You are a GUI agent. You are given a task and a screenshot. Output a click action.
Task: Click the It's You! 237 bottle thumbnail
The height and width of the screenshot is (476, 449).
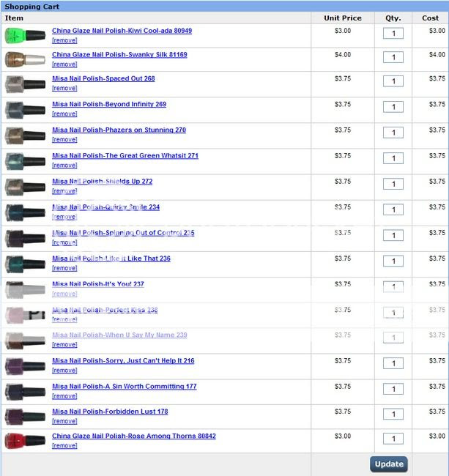coord(25,290)
